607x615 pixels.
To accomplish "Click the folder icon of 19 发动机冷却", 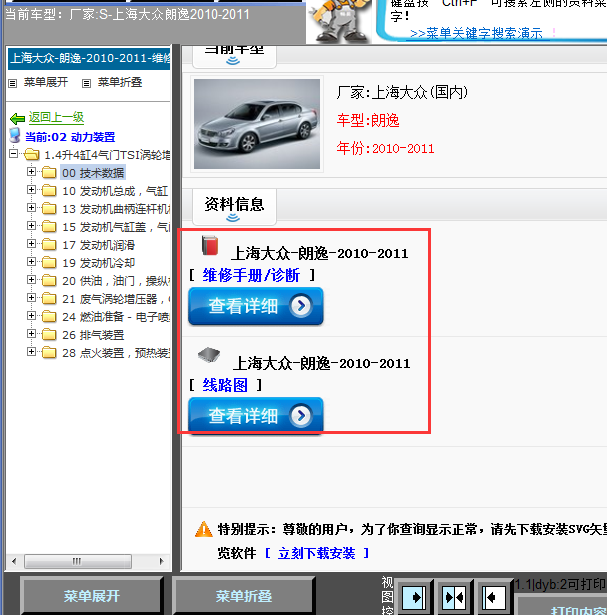I will tap(49, 262).
